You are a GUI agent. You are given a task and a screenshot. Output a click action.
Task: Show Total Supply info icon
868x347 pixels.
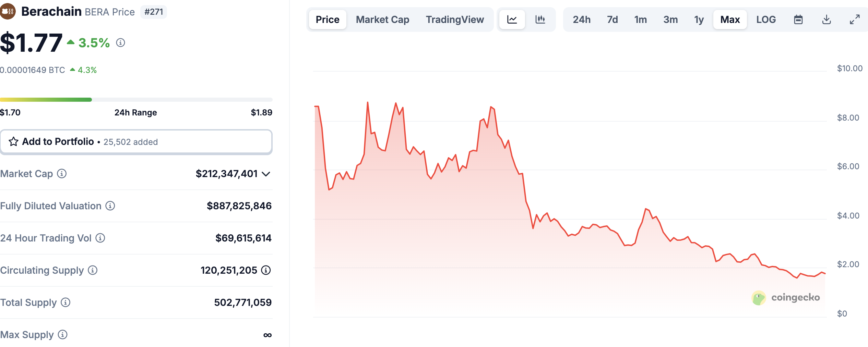[x=66, y=302]
